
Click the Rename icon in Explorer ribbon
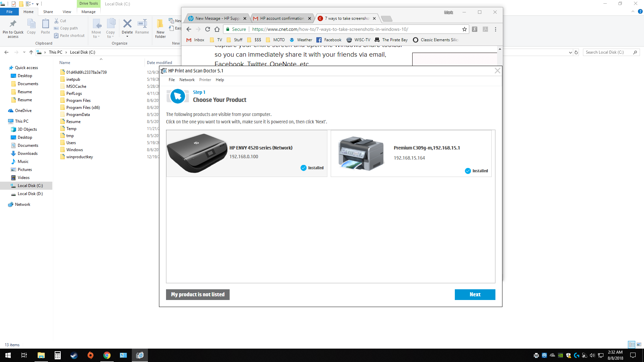[142, 27]
